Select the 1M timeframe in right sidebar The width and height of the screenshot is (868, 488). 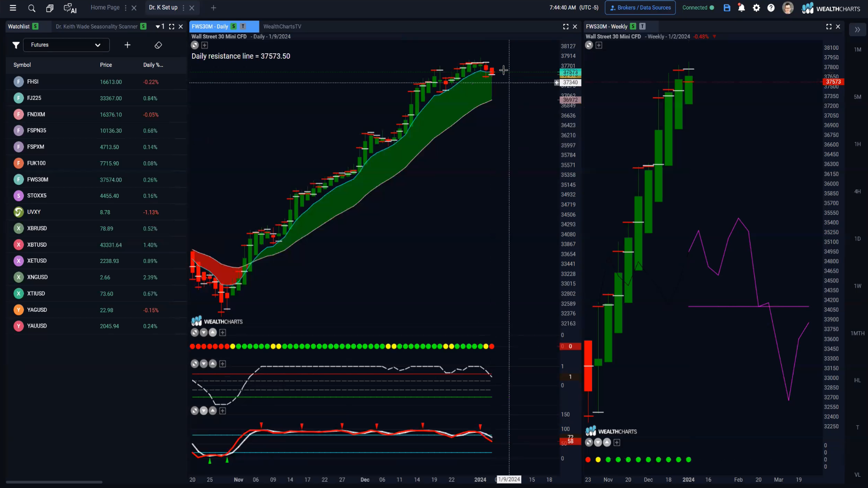[858, 50]
